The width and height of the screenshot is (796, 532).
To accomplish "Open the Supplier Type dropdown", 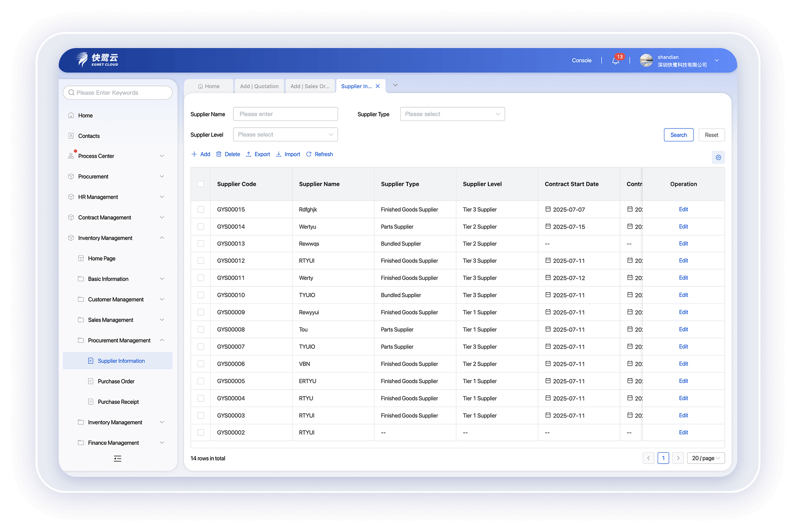I will click(x=452, y=114).
